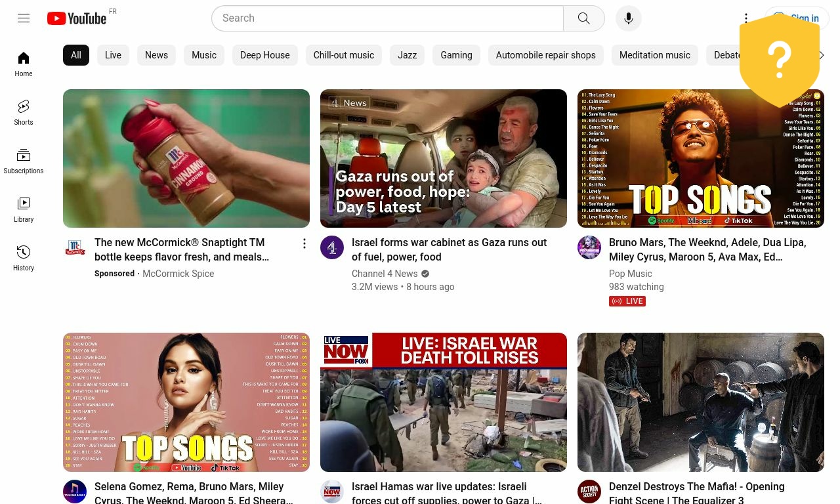Open 'The new McCormick Snaptight' title
The image size is (840, 504).
pos(182,249)
